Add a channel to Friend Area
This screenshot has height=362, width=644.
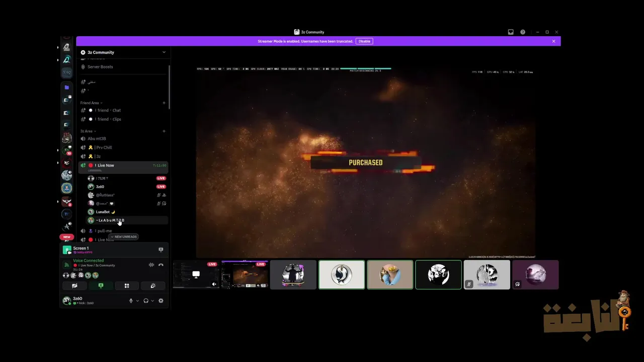164,103
